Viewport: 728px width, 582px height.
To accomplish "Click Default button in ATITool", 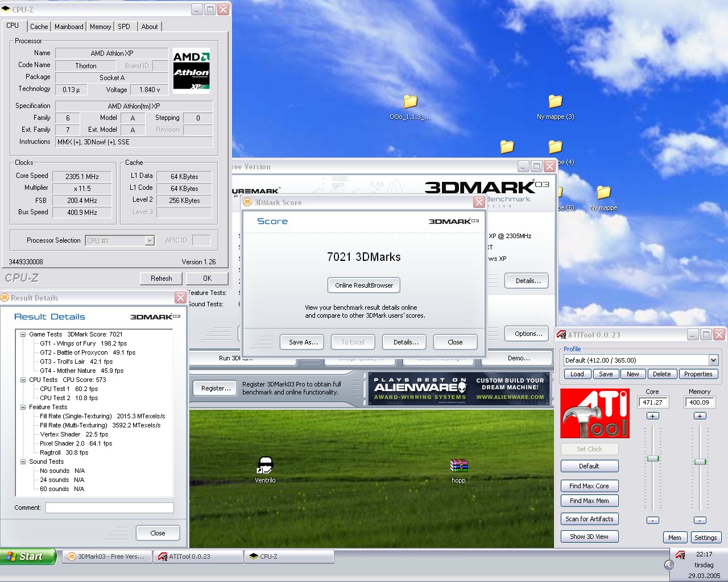I will pos(589,466).
